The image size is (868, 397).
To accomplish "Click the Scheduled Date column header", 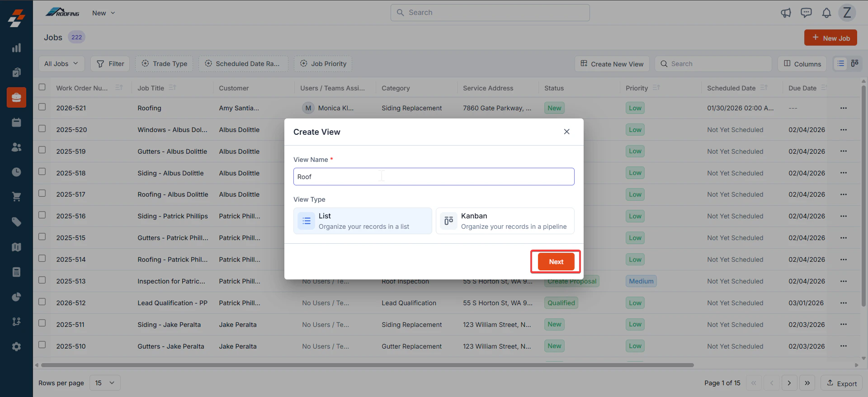I will [731, 88].
